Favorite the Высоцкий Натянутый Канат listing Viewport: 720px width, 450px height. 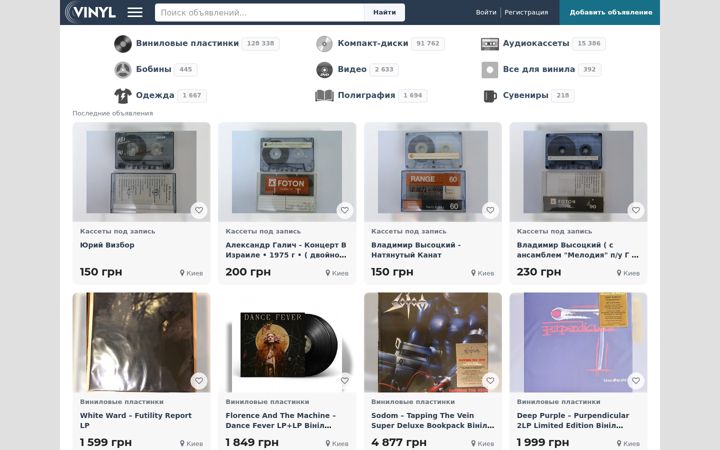(x=490, y=210)
